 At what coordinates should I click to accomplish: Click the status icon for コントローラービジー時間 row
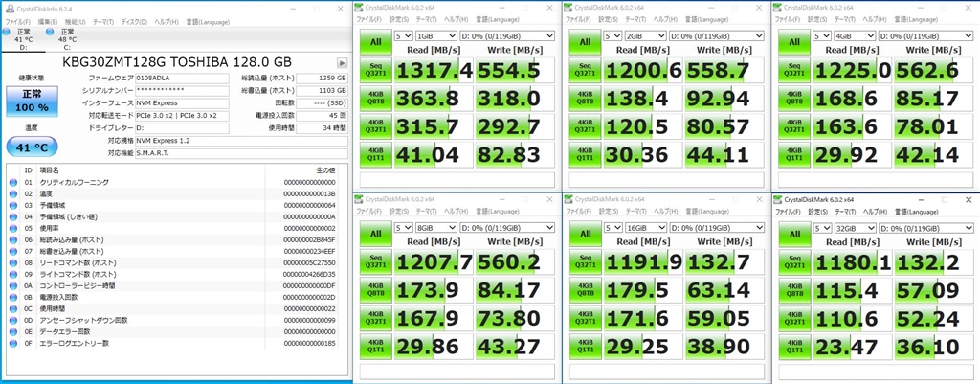click(13, 285)
